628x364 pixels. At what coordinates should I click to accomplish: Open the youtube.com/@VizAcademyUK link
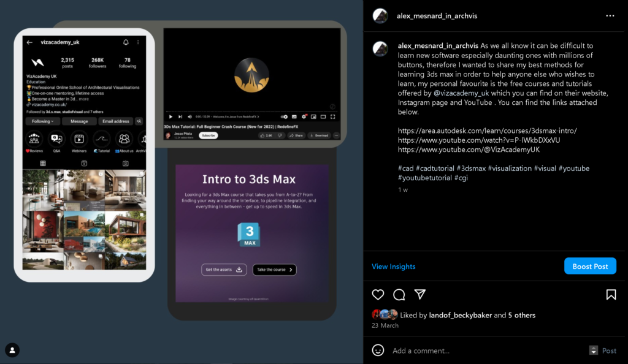point(469,150)
